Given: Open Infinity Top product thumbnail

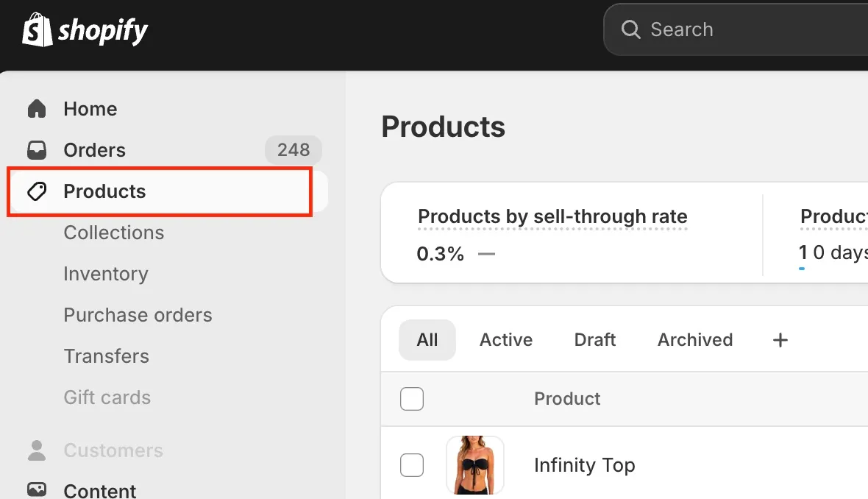Looking at the screenshot, I should coord(475,465).
